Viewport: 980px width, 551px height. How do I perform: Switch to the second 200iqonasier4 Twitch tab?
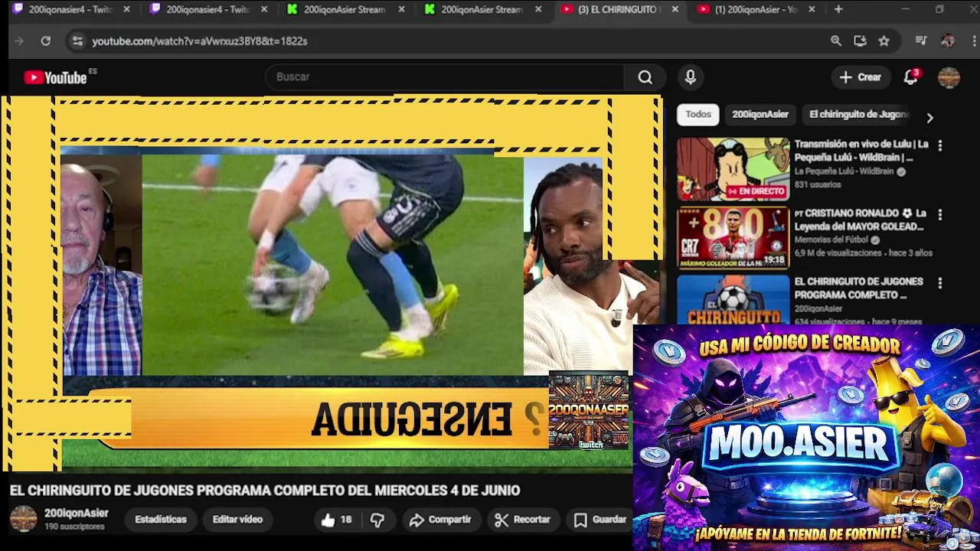point(207,10)
